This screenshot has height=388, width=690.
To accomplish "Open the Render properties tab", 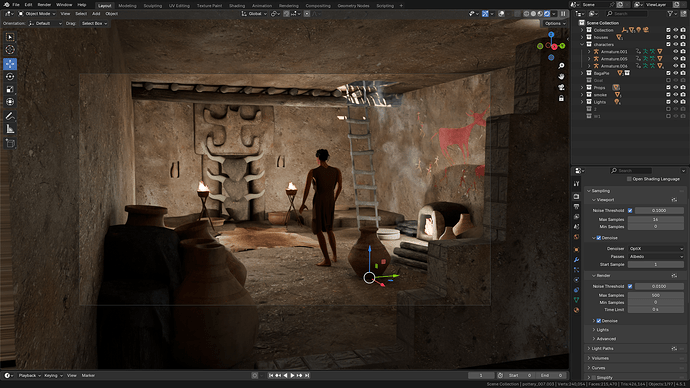I will pyautogui.click(x=576, y=196).
